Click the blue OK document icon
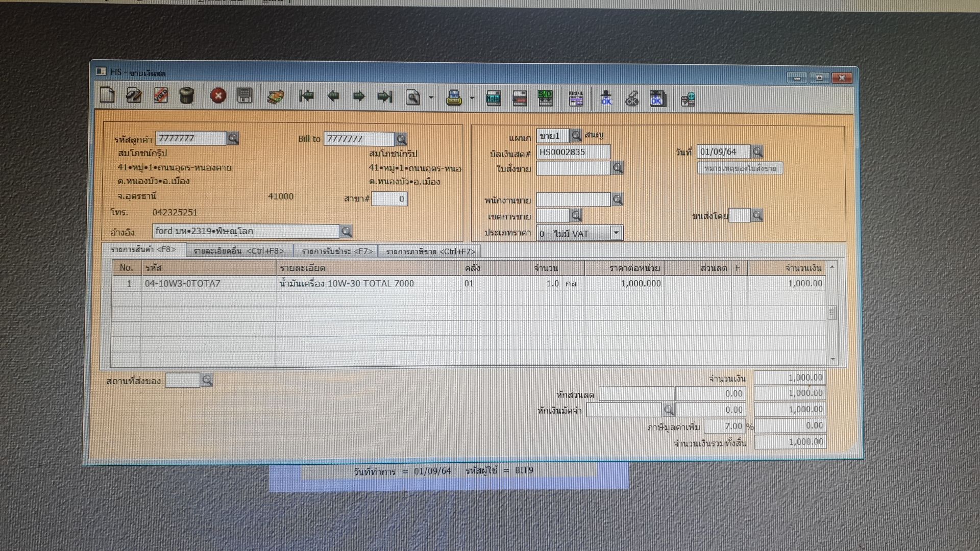Screen dimensions: 980x551 pos(657,98)
